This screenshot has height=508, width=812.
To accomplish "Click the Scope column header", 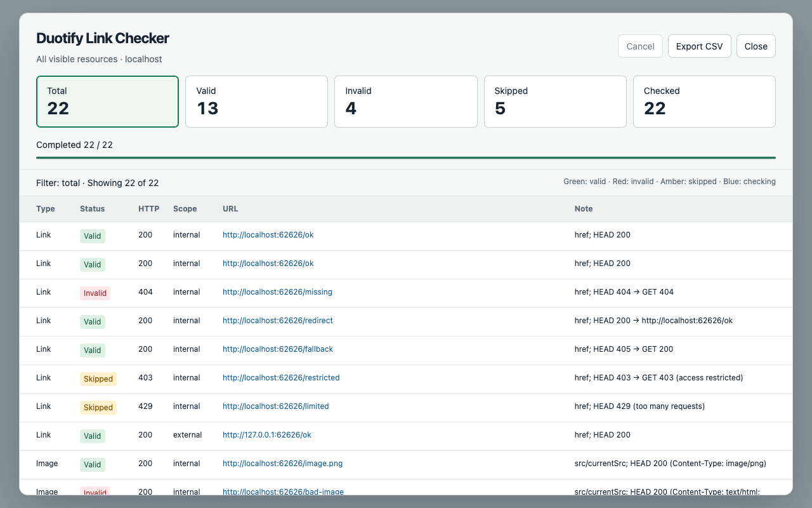I will (185, 208).
